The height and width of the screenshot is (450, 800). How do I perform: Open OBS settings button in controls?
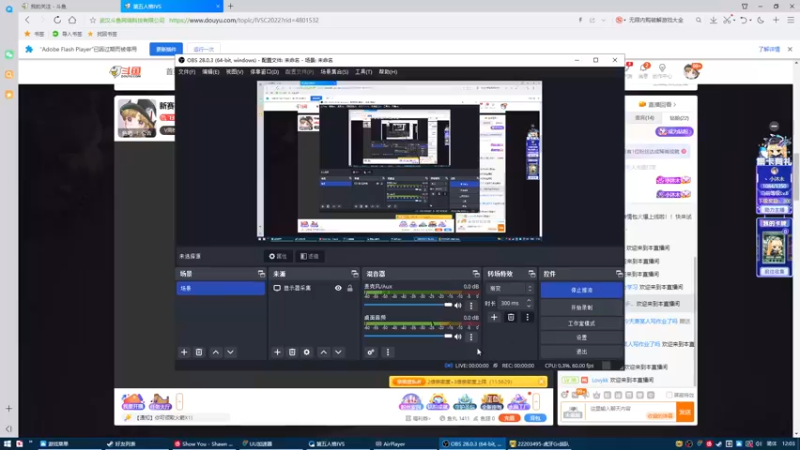pyautogui.click(x=582, y=338)
